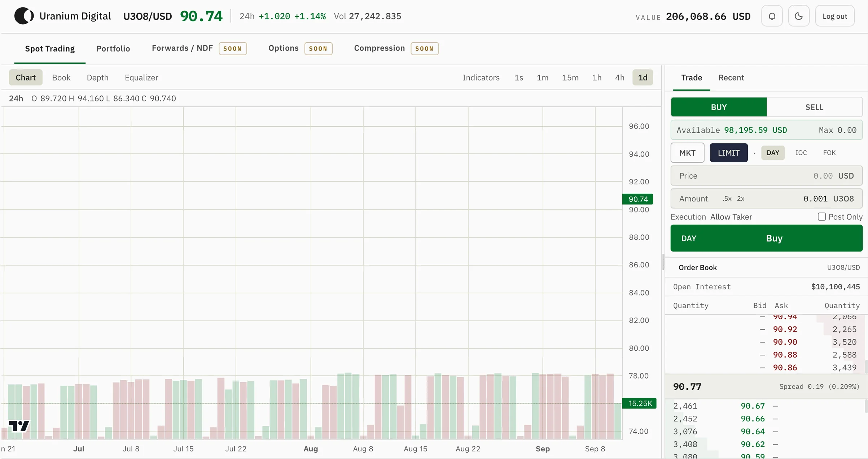
Task: Click the 15.25K volume label
Action: [639, 403]
